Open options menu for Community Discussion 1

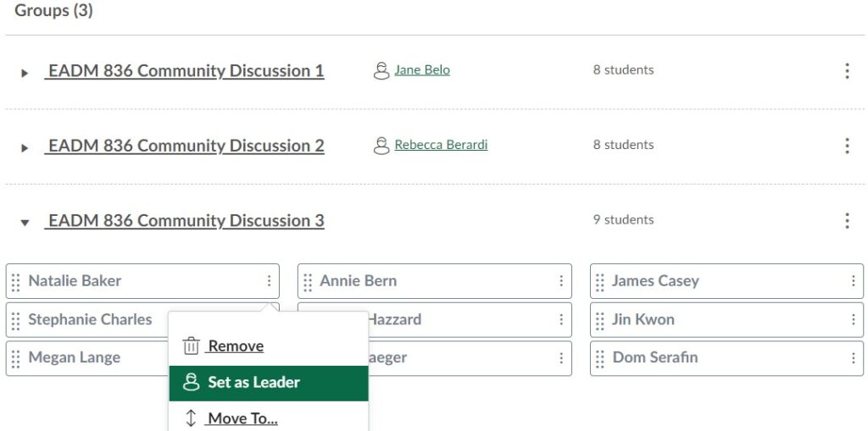(x=847, y=71)
